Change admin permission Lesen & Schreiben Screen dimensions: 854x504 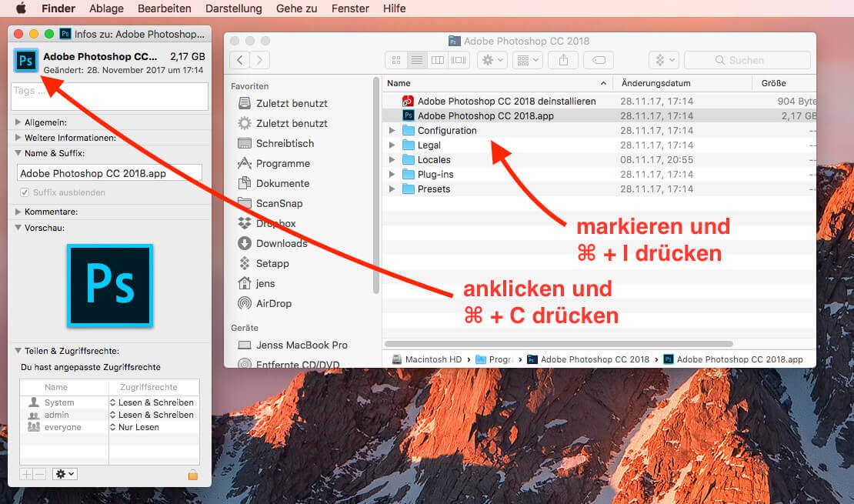tap(152, 415)
